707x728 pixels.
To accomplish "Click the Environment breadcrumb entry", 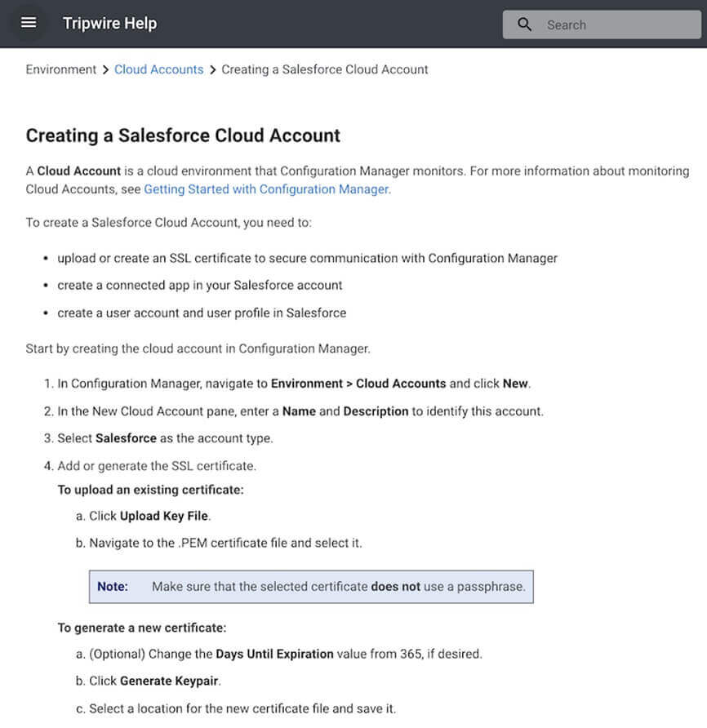I will (60, 69).
